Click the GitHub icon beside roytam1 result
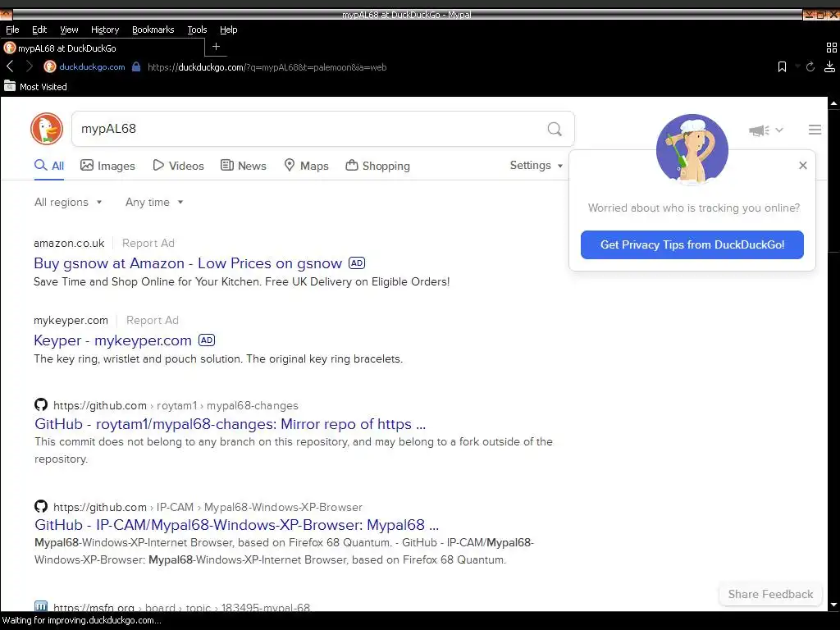This screenshot has width=840, height=630. click(x=41, y=404)
